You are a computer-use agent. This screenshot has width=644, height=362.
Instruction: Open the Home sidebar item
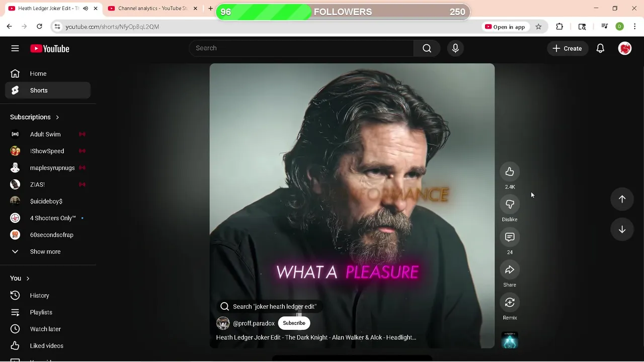48,73
